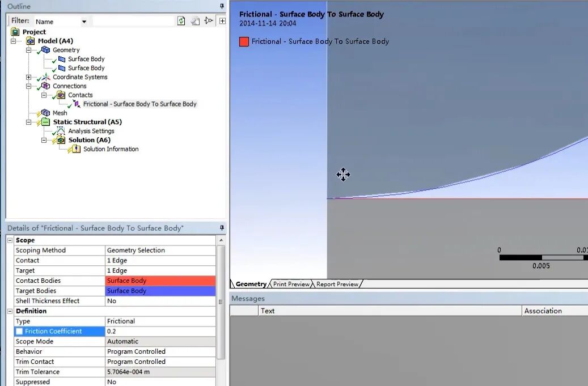Screen dimensions: 588x386
Task: Switch to the Report Preview tab
Action: point(337,284)
